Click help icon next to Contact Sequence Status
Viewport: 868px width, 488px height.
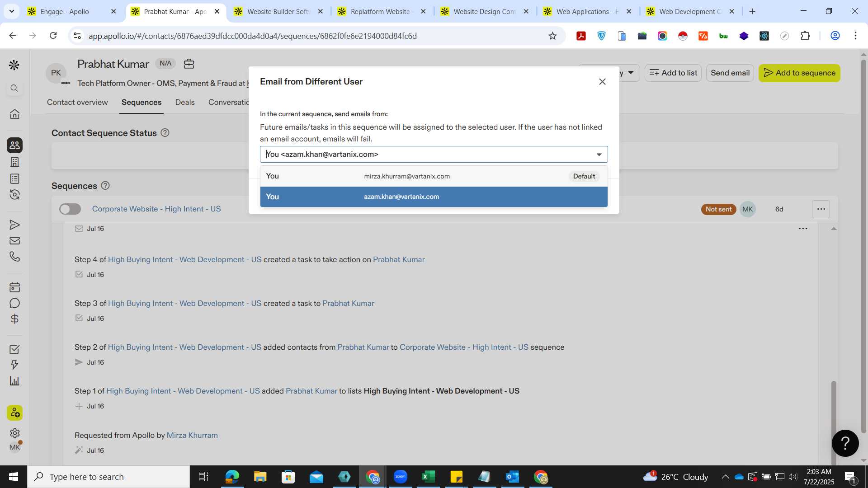(165, 133)
